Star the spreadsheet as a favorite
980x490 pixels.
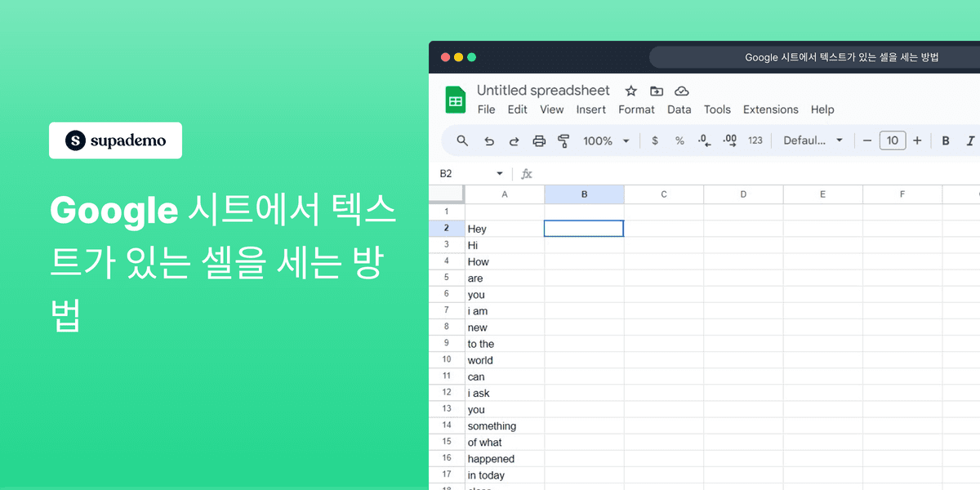(630, 91)
